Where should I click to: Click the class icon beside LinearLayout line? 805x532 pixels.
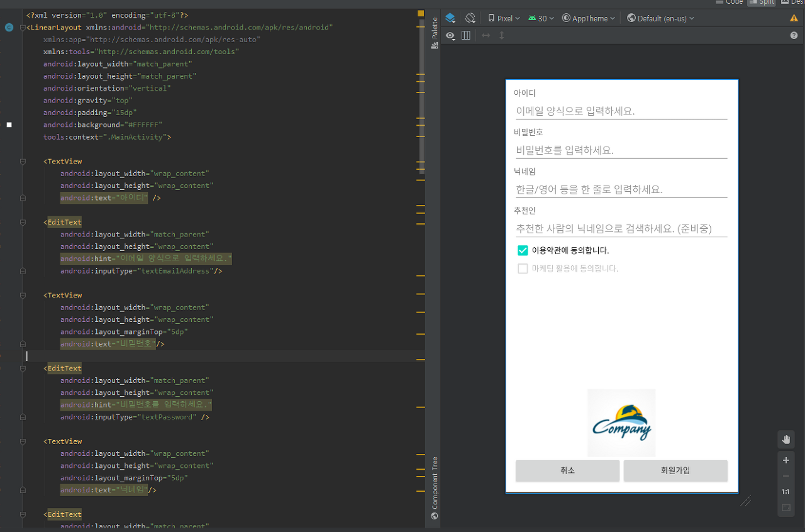(9, 28)
